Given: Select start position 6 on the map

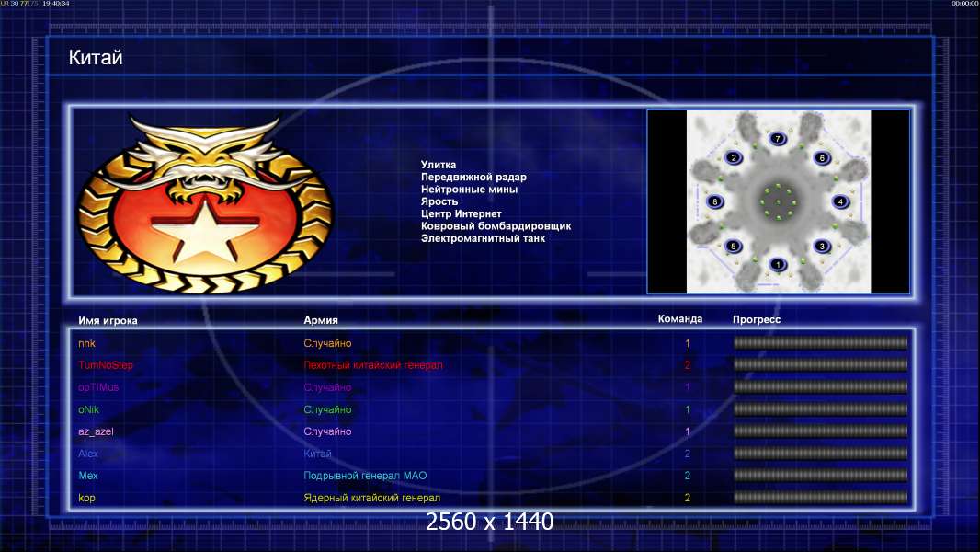Looking at the screenshot, I should (822, 157).
